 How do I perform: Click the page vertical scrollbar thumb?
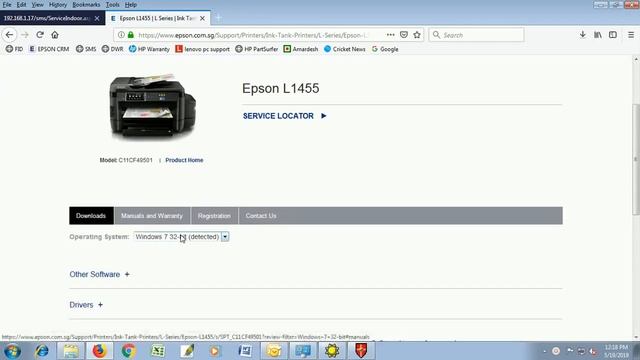636,159
